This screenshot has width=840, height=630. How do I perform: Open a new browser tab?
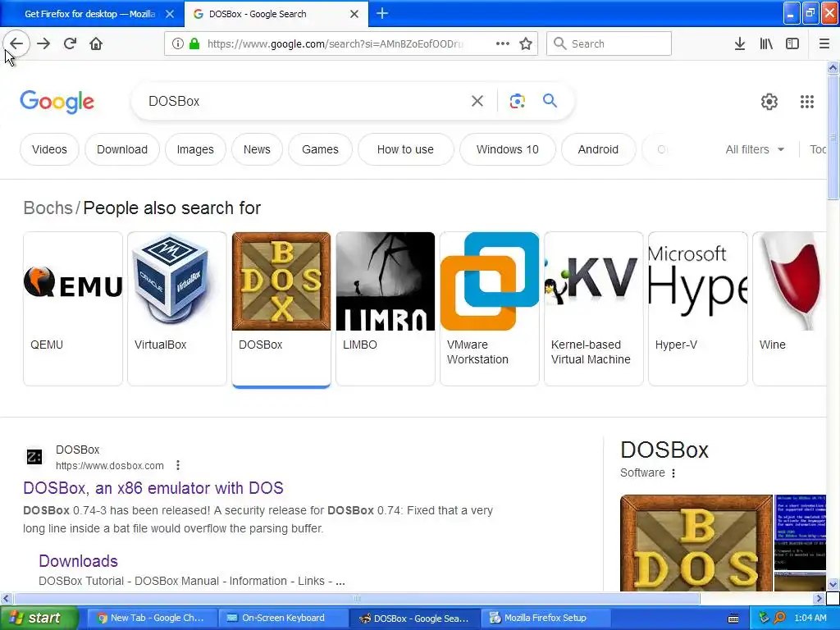pos(382,13)
